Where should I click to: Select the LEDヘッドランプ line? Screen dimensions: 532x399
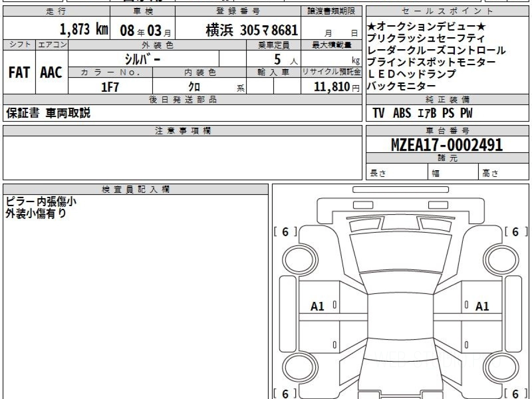coord(412,74)
